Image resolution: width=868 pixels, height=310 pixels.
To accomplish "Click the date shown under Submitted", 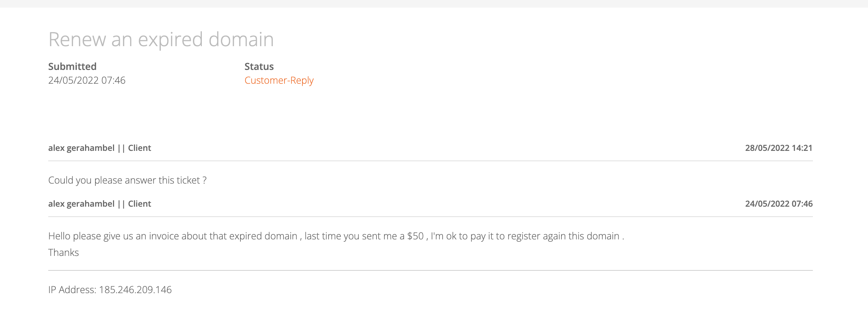I will pos(87,80).
